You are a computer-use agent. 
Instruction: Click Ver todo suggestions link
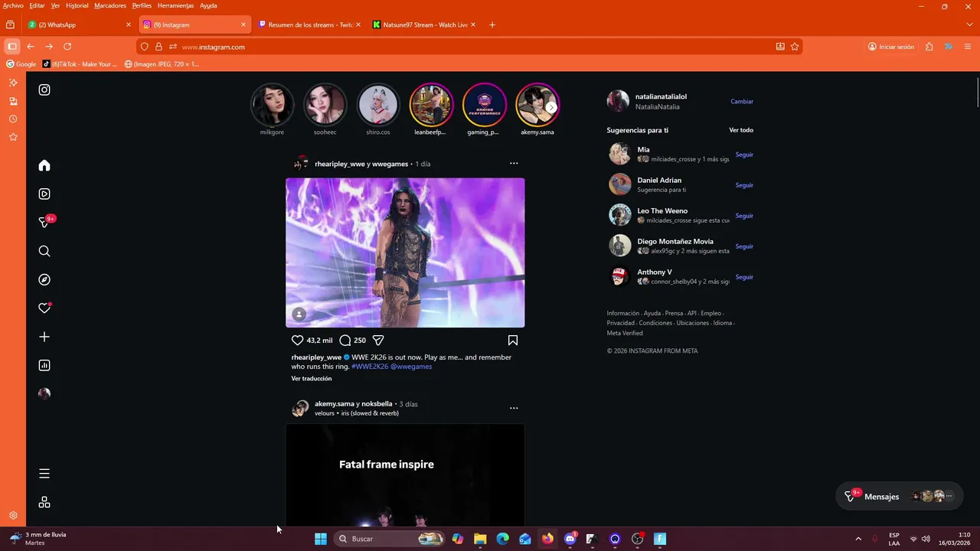[x=741, y=130]
